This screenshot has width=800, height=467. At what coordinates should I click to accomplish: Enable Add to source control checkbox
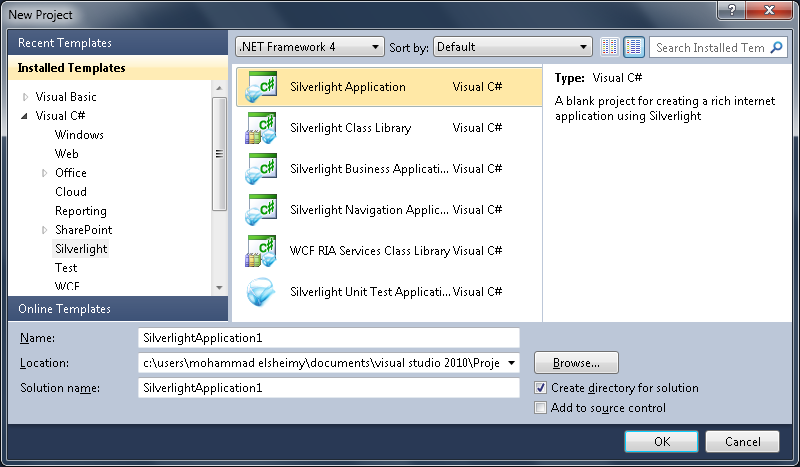coord(541,408)
